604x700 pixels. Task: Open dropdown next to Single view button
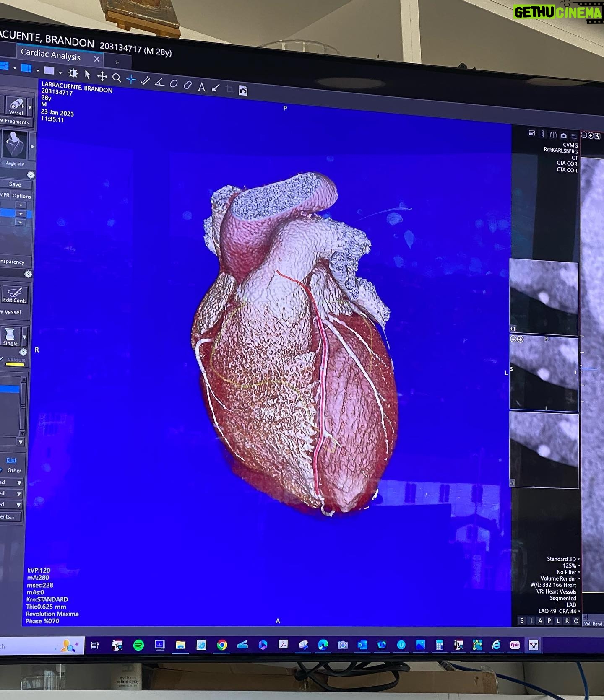(x=25, y=337)
